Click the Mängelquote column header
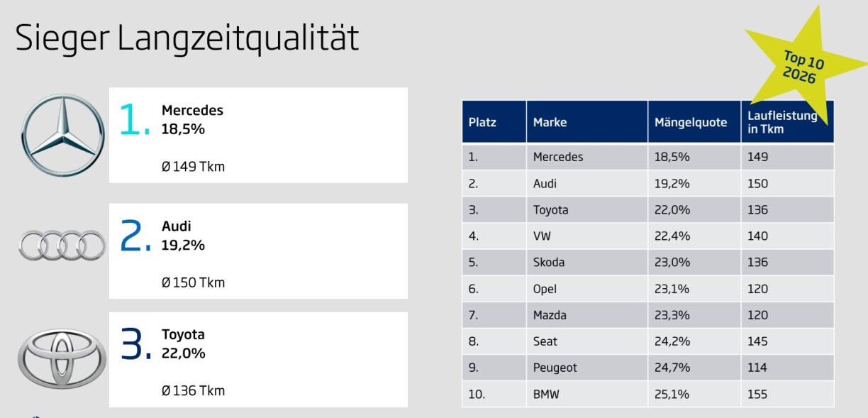 tap(691, 122)
